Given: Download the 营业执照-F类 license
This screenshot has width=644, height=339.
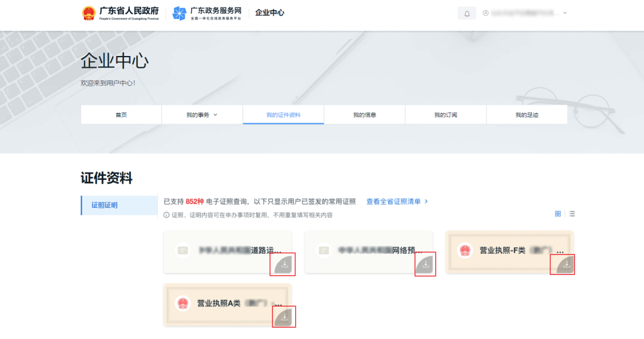Looking at the screenshot, I should [x=566, y=263].
